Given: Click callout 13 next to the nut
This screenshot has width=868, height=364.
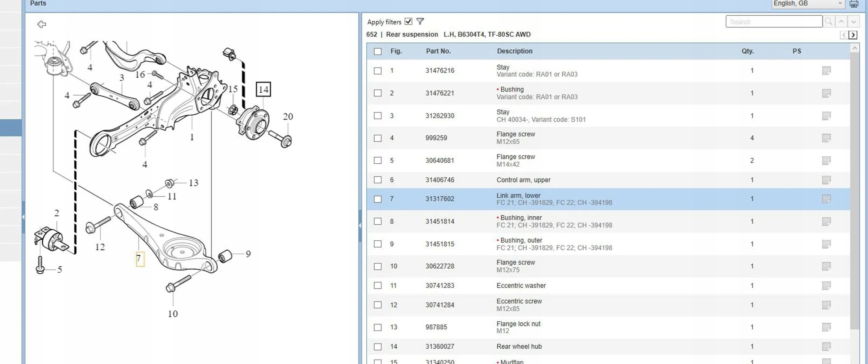Looking at the screenshot, I should (x=194, y=183).
